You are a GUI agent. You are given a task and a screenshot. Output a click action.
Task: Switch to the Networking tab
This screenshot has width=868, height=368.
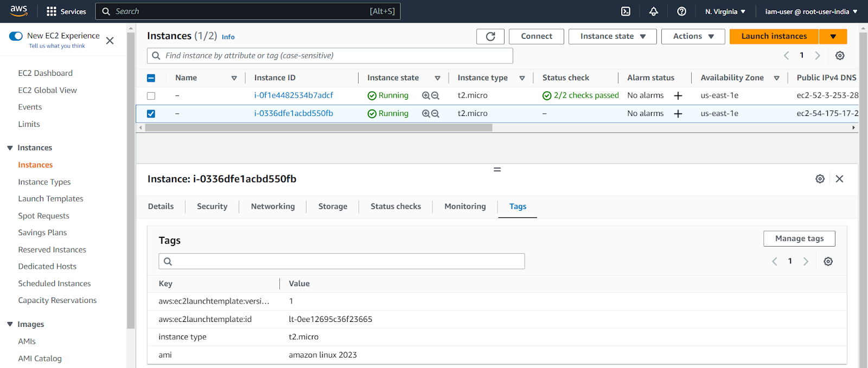273,206
